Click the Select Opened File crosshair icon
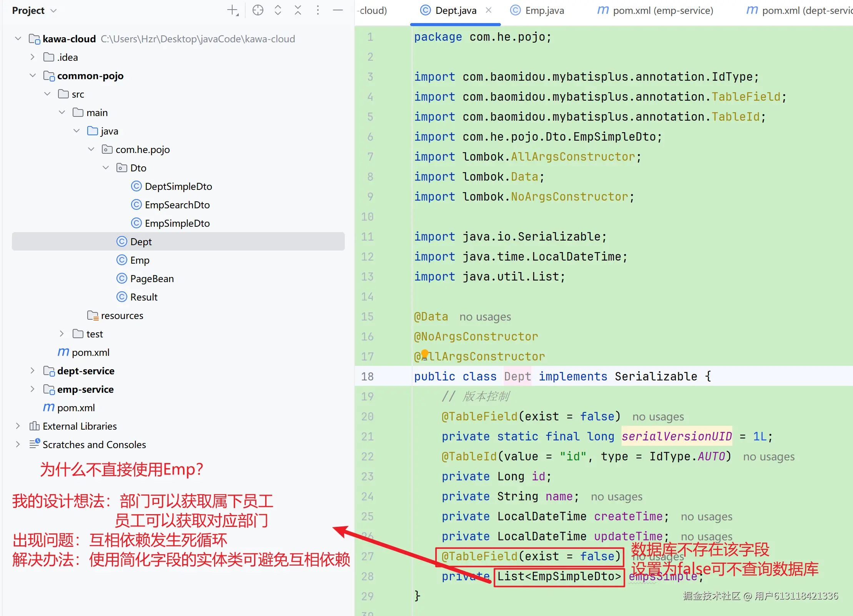The image size is (853, 616). tap(258, 10)
